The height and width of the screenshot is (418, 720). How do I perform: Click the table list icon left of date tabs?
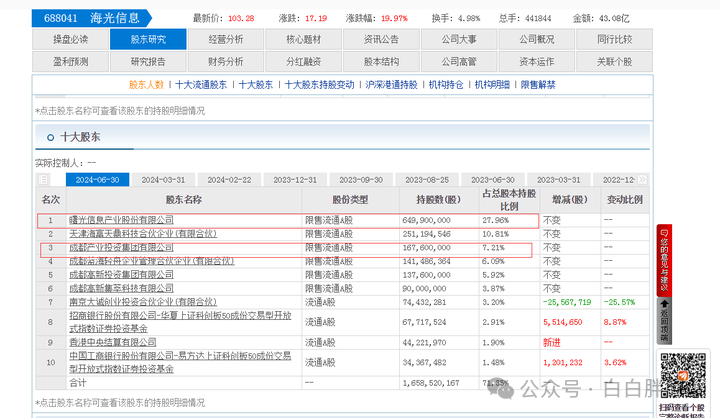(43, 180)
